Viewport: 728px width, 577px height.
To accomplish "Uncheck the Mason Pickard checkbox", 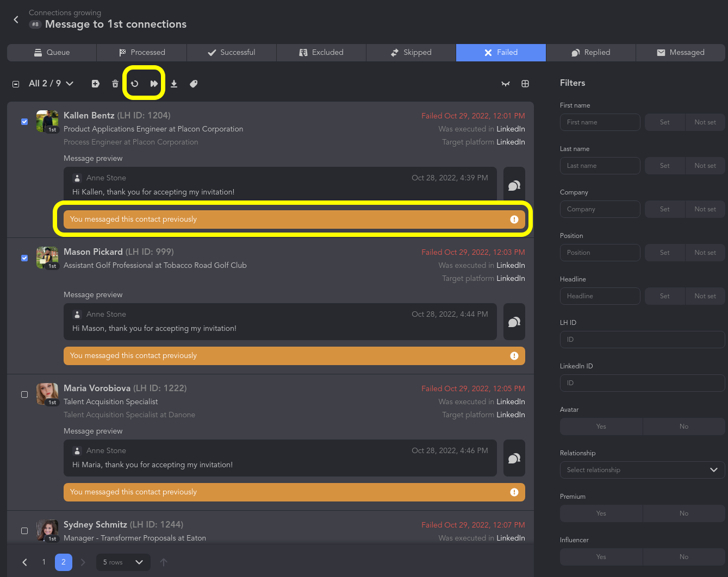I will [24, 258].
